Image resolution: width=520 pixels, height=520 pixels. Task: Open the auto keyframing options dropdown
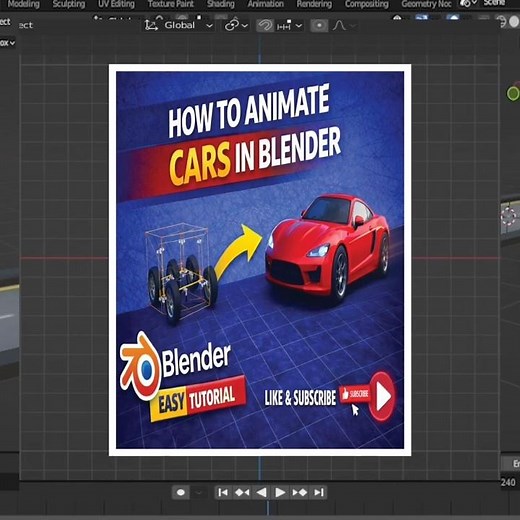coord(199,492)
